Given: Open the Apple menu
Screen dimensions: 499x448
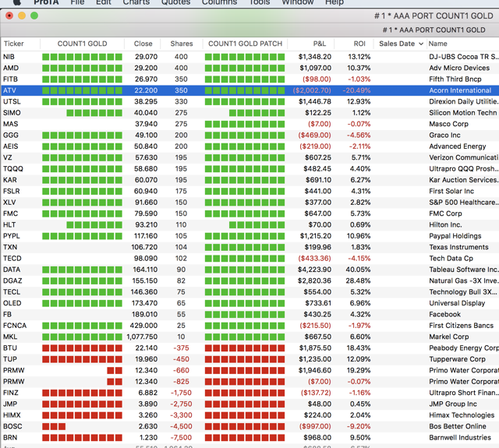Looking at the screenshot, I should coord(16,2).
